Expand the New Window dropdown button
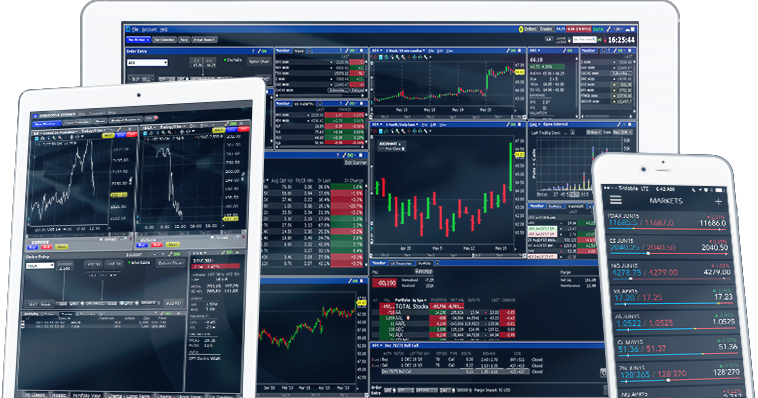Image resolution: width=758 pixels, height=398 pixels. [138, 40]
